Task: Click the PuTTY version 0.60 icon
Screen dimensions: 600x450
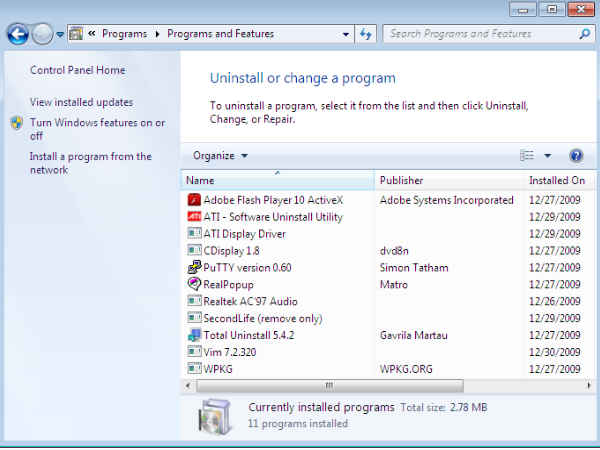Action: (194, 268)
